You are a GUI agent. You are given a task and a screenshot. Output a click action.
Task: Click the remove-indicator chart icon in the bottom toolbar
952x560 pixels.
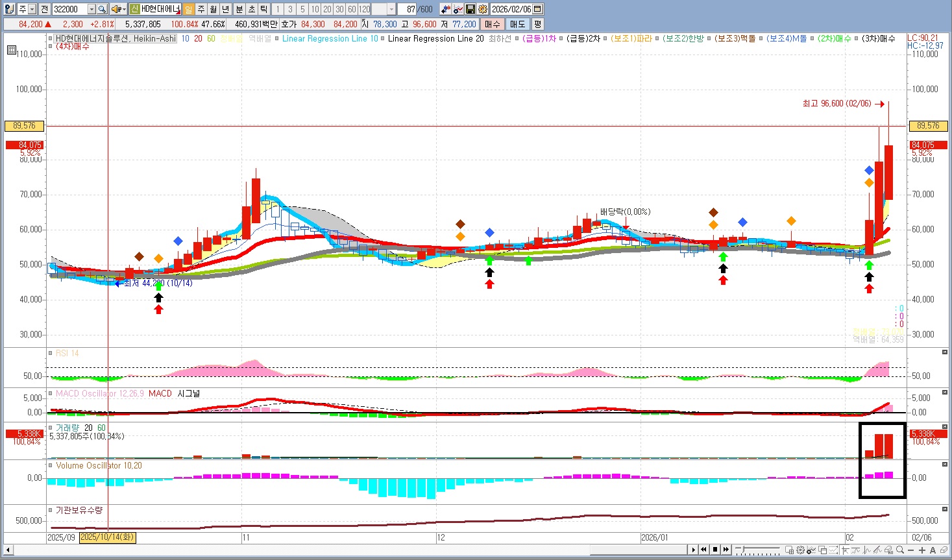tap(811, 550)
